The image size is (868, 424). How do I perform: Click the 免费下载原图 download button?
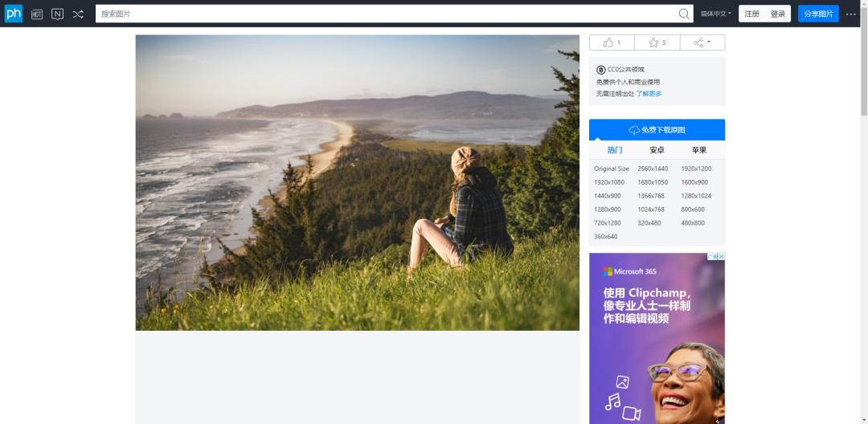(657, 130)
